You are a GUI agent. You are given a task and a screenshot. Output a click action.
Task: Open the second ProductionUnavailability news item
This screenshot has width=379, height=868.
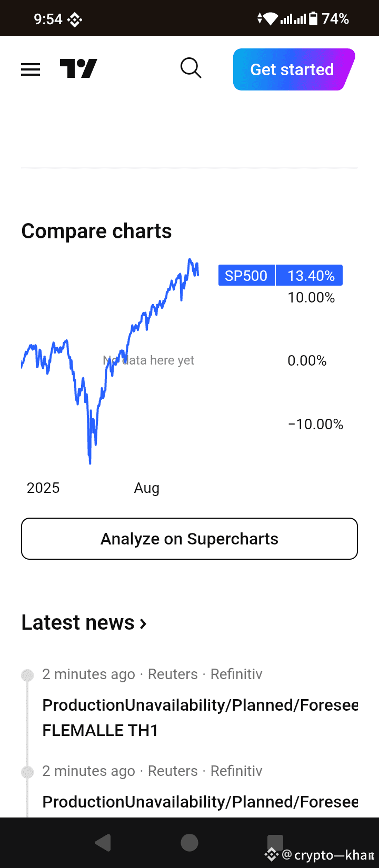coord(200,802)
